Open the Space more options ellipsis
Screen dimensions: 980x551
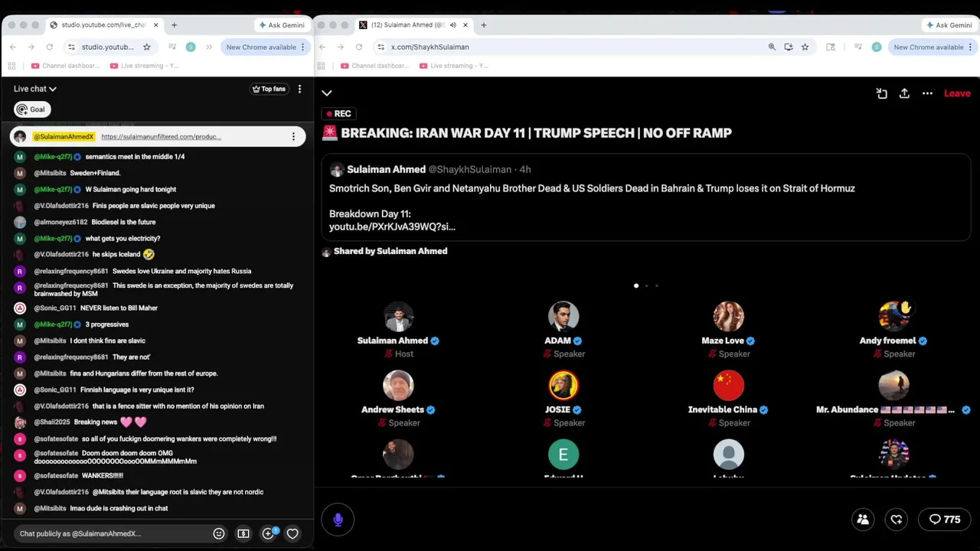[x=927, y=93]
